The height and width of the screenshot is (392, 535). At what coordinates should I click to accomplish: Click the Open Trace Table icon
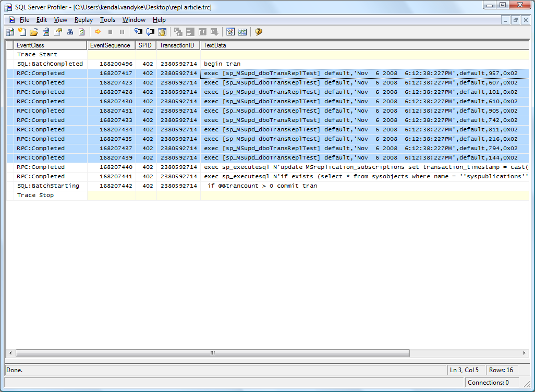point(46,32)
